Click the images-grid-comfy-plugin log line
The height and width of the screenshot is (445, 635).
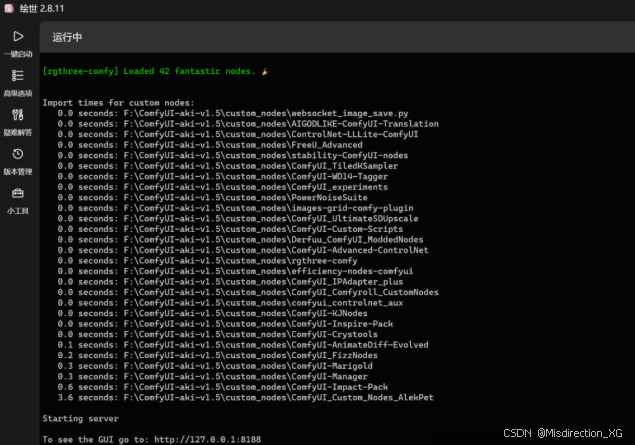235,208
